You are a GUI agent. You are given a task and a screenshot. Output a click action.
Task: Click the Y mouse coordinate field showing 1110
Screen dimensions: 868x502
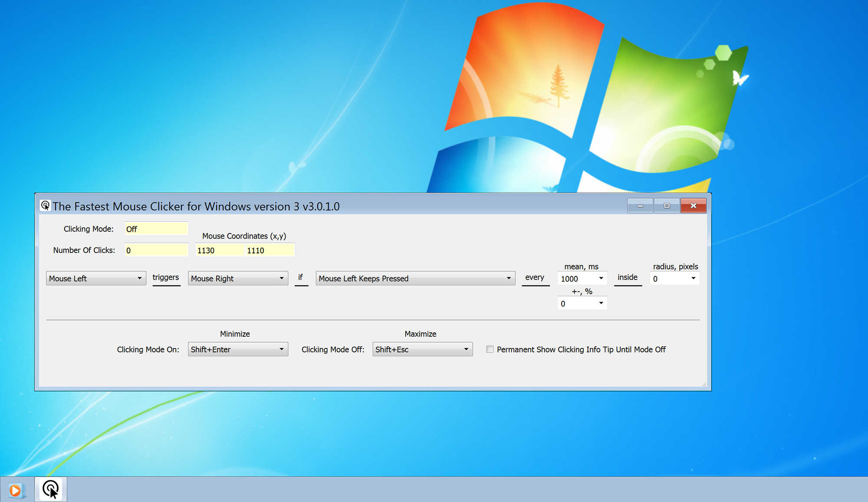(270, 250)
